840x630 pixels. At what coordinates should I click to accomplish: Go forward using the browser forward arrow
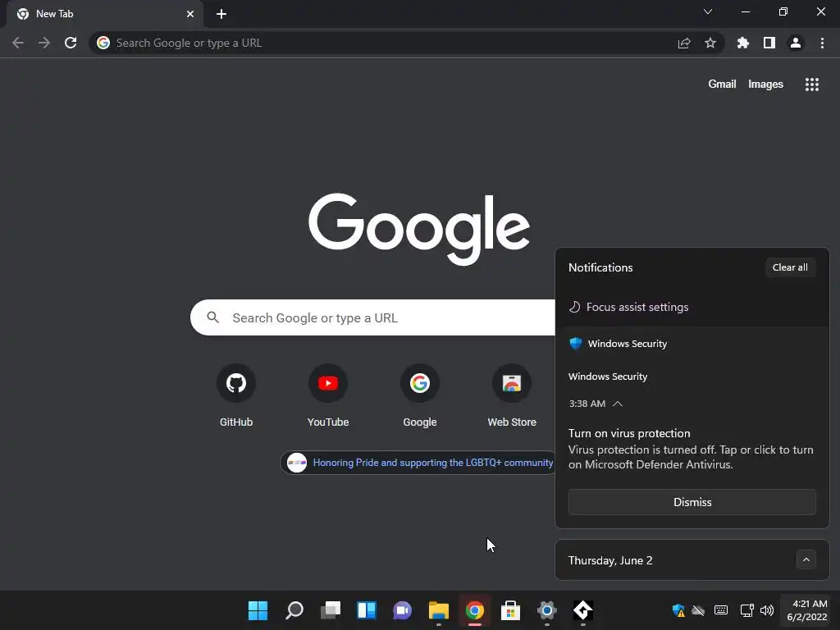(44, 43)
